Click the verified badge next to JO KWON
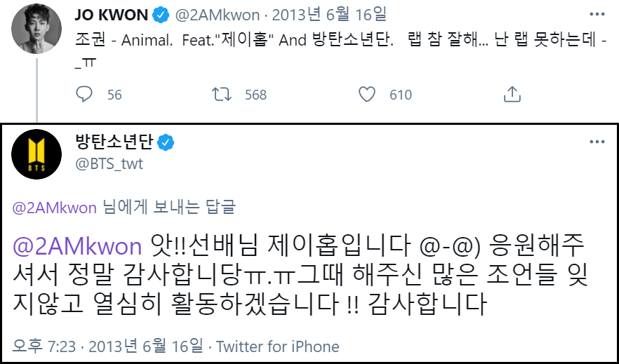This screenshot has height=364, width=619. pyautogui.click(x=161, y=15)
